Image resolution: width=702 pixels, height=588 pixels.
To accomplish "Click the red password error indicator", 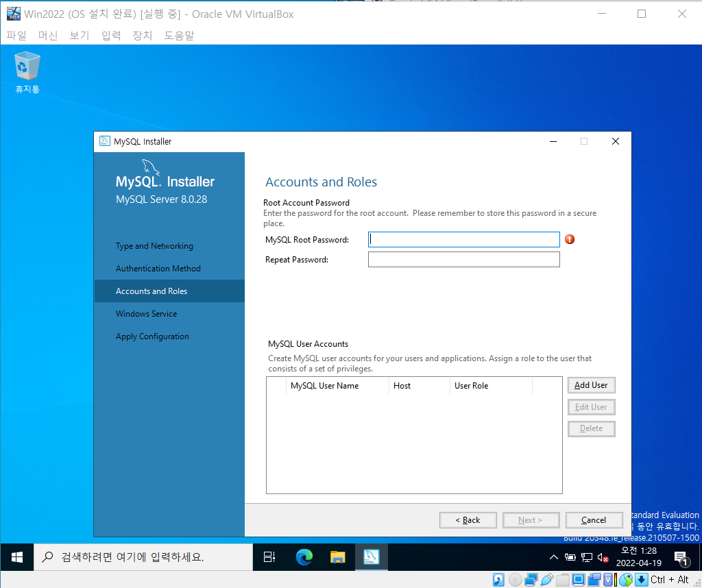I will point(570,239).
